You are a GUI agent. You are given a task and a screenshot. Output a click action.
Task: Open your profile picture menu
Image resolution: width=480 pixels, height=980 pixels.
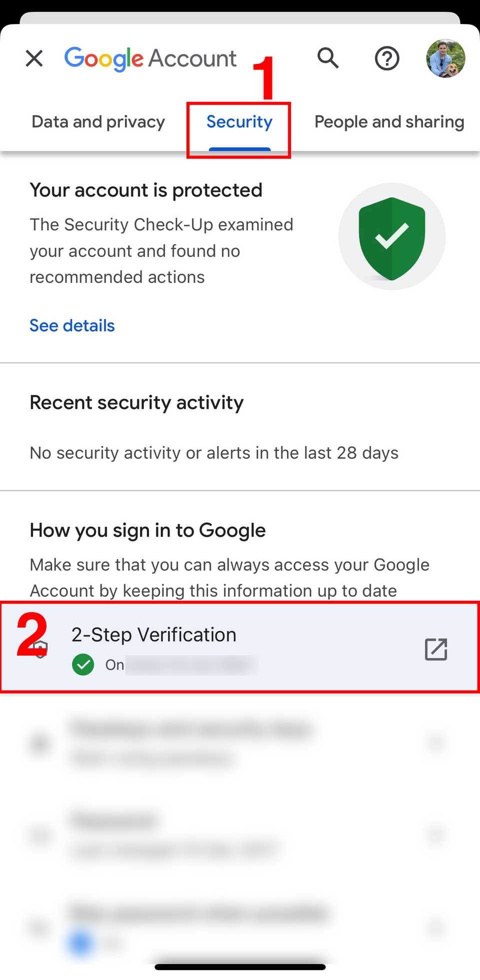pos(444,58)
